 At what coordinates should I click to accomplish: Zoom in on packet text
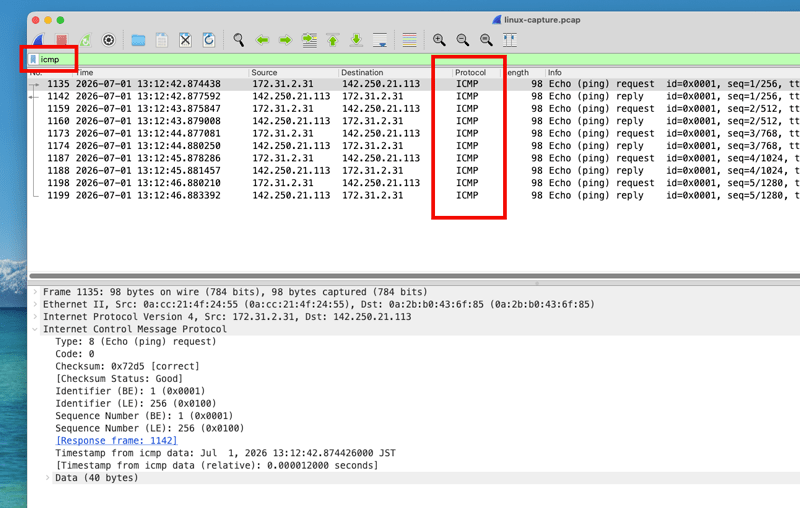(x=439, y=40)
